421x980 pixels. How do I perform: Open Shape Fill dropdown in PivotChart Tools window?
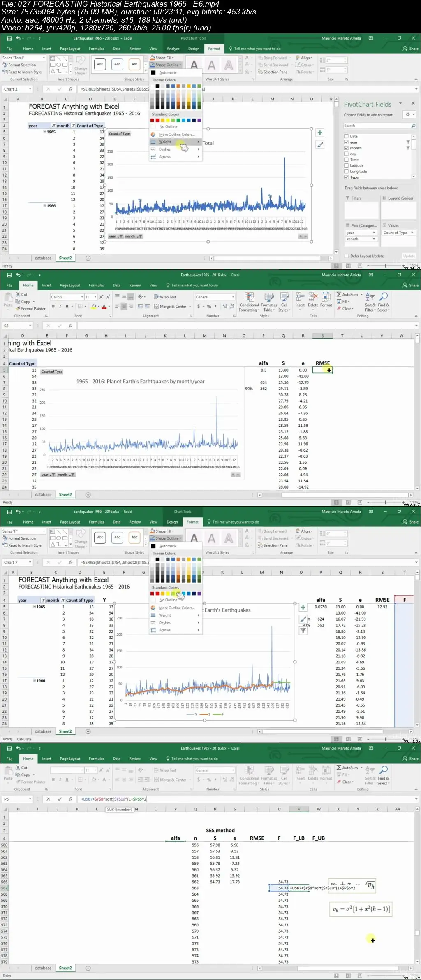coord(162,58)
